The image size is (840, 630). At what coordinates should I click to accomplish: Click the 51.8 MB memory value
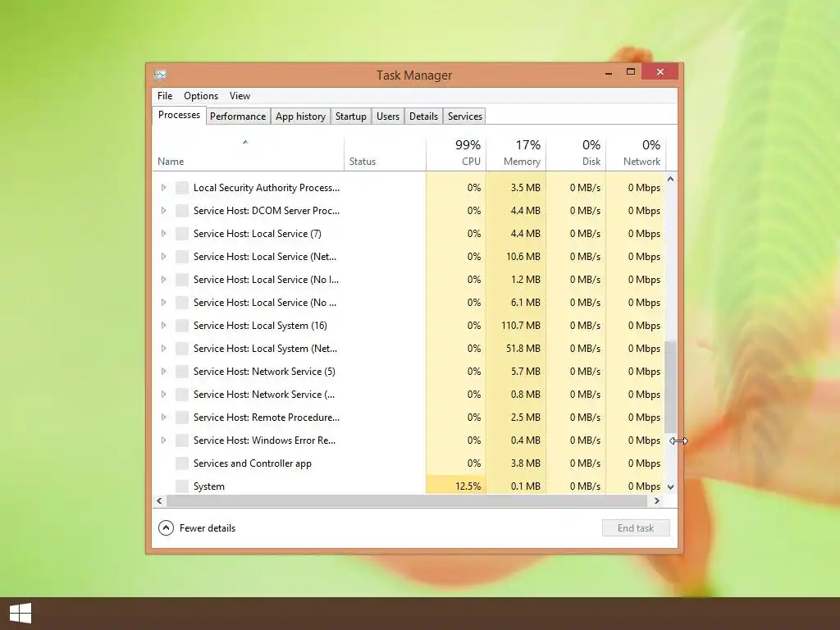[x=523, y=348]
